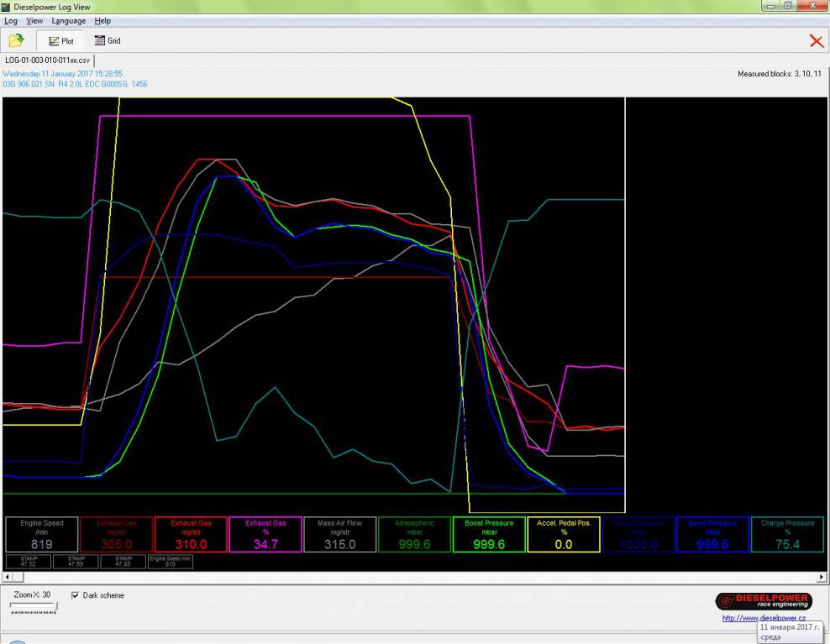Click the Zoom X slider
830x644 pixels.
click(x=34, y=606)
